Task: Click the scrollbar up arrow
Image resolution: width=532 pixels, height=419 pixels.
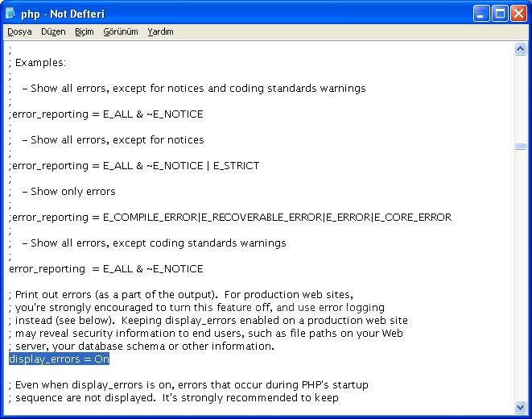Action: pos(520,49)
